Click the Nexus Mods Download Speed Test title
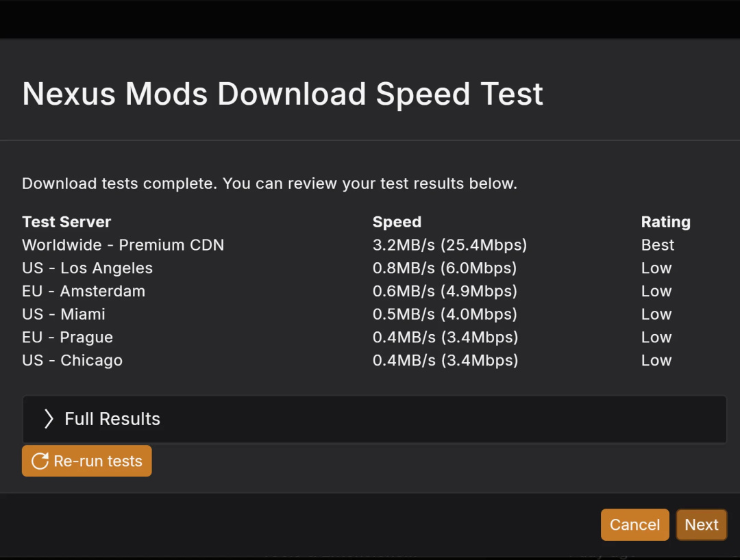The width and height of the screenshot is (740, 560). [x=282, y=94]
